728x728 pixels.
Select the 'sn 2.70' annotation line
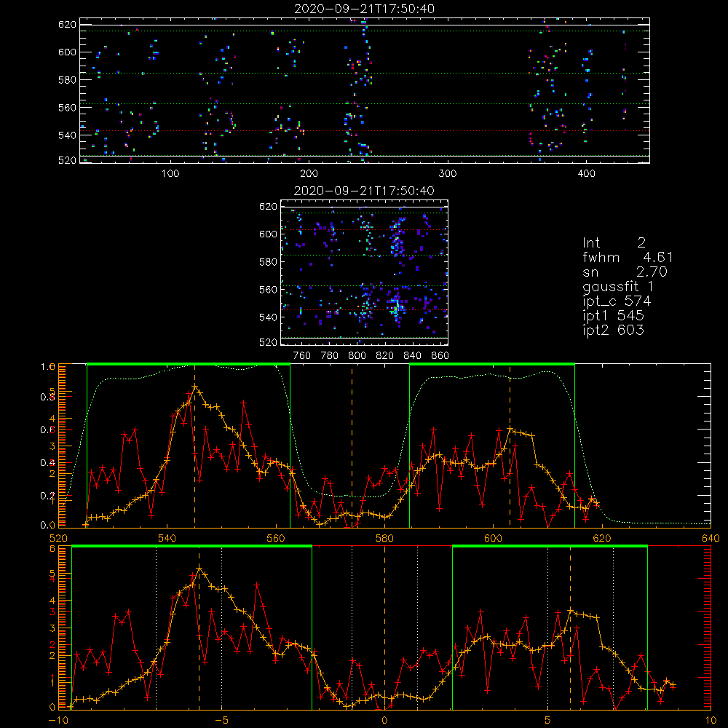click(625, 272)
